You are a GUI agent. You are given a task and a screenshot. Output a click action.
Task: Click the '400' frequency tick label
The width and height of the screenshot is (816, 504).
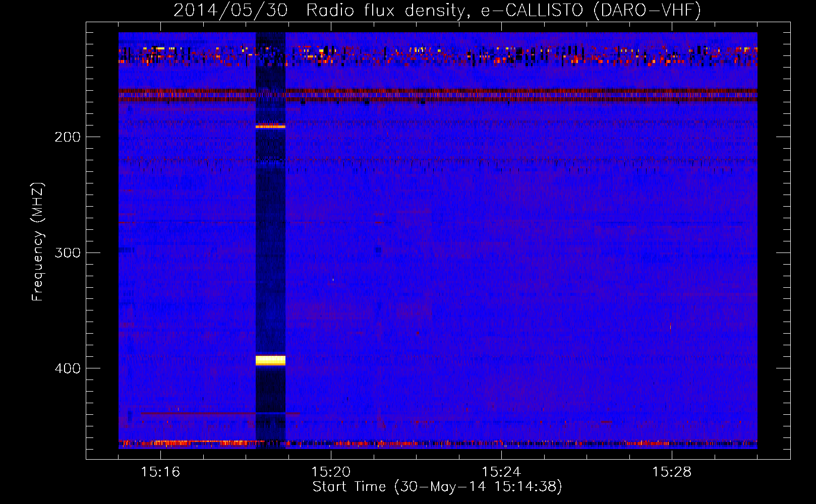(68, 368)
